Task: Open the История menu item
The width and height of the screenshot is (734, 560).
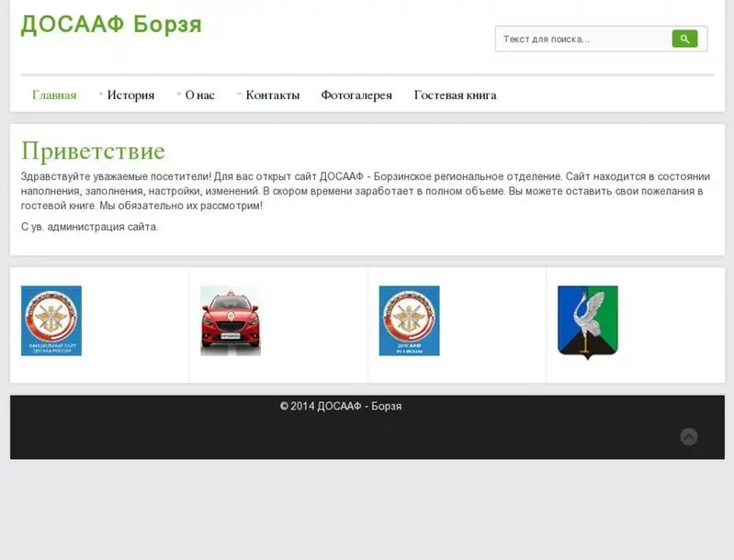Action: click(130, 95)
